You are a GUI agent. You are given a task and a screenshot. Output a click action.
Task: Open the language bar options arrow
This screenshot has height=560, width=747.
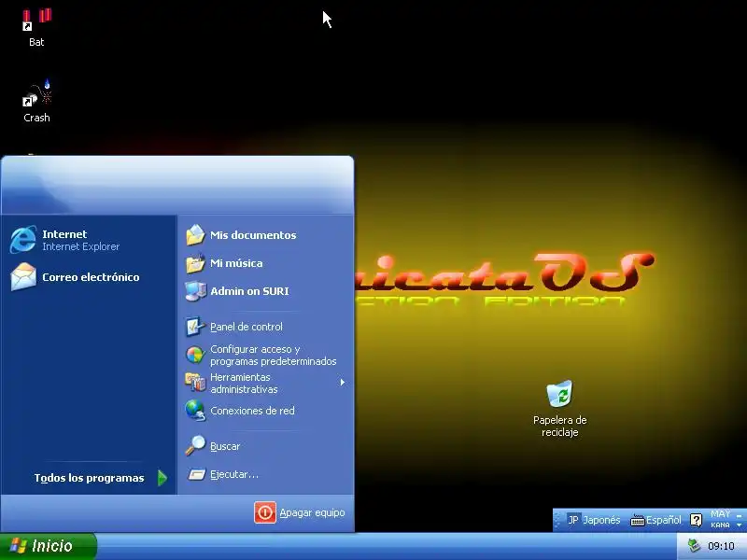tap(739, 525)
